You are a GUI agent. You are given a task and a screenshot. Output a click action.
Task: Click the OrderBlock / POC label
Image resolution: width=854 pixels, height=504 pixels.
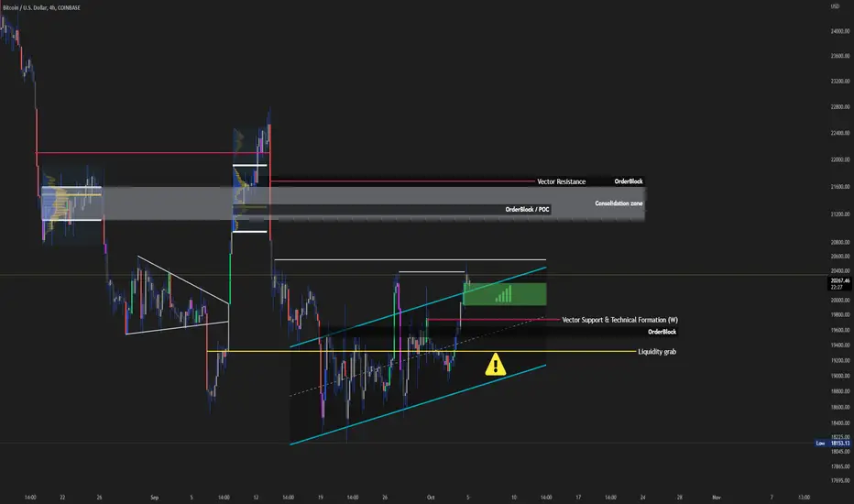pos(527,209)
